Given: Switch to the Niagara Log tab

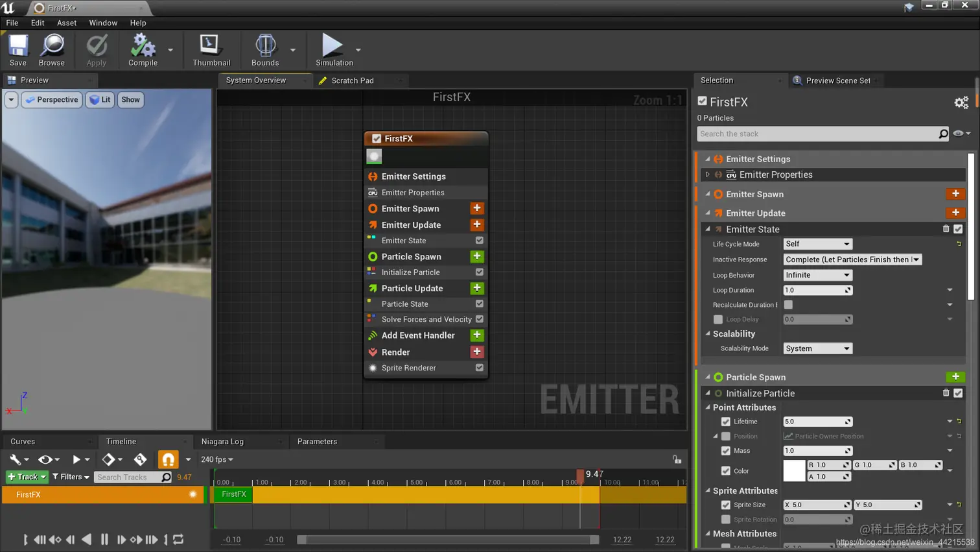Looking at the screenshot, I should pyautogui.click(x=222, y=442).
